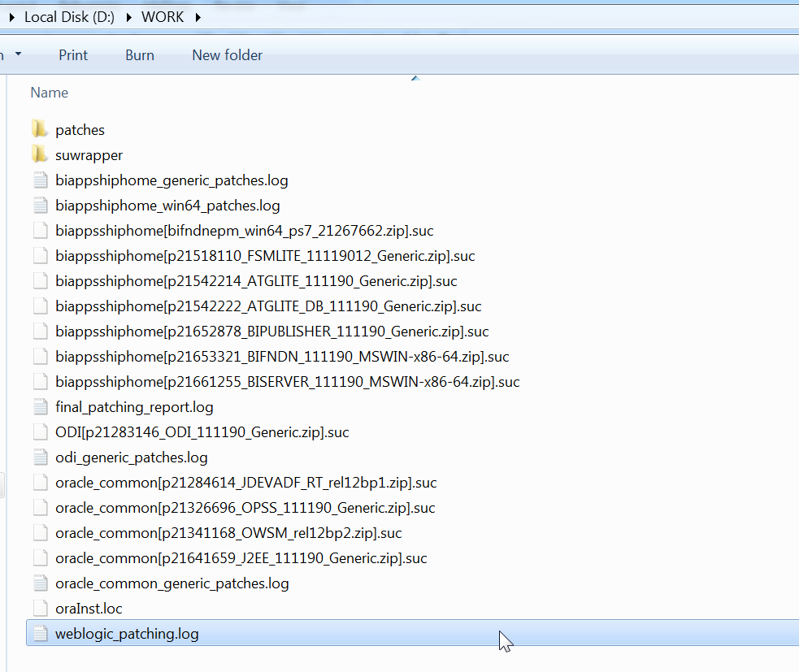Select oraInst.loc file name
The height and width of the screenshot is (672, 799).
point(89,609)
